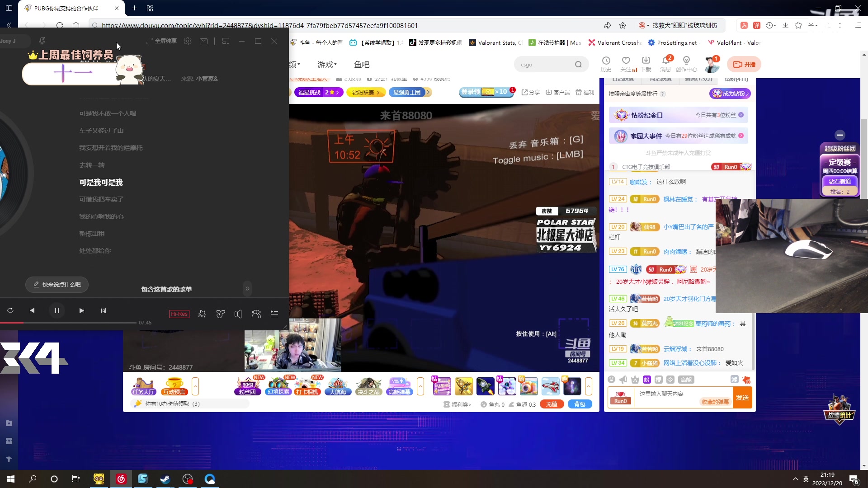Seek on the song progress bar
Screen dimensions: 868x488
coord(68,323)
